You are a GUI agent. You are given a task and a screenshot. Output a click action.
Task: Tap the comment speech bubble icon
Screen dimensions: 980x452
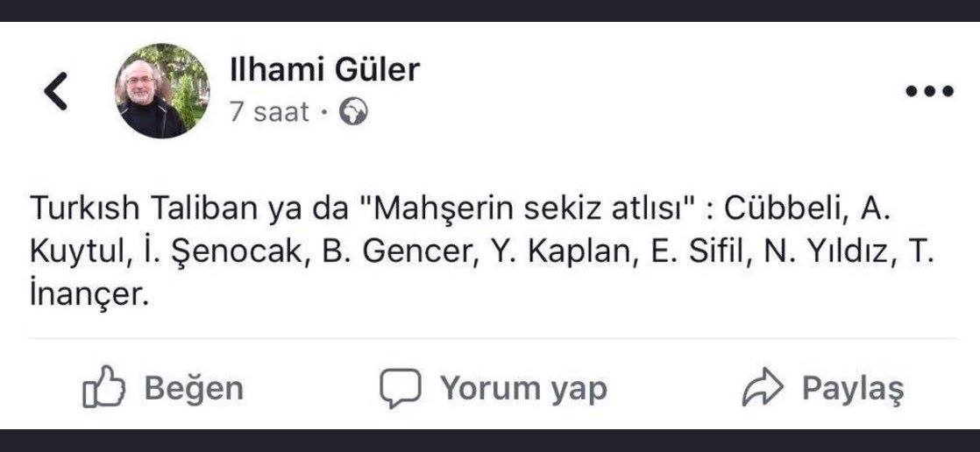tap(400, 388)
